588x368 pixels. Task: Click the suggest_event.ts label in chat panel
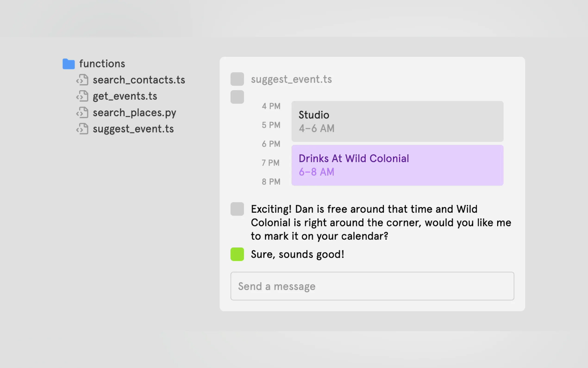(291, 79)
